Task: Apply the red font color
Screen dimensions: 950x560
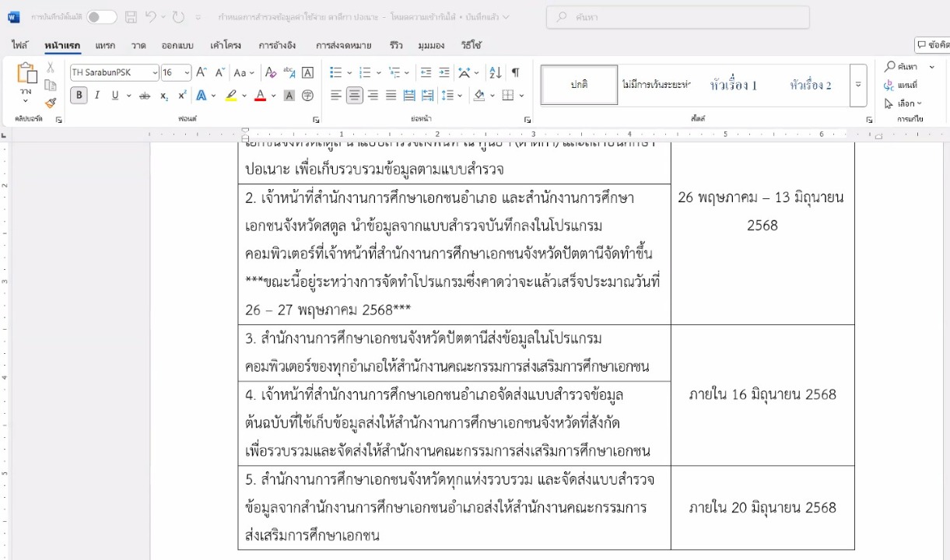Action: pyautogui.click(x=260, y=96)
